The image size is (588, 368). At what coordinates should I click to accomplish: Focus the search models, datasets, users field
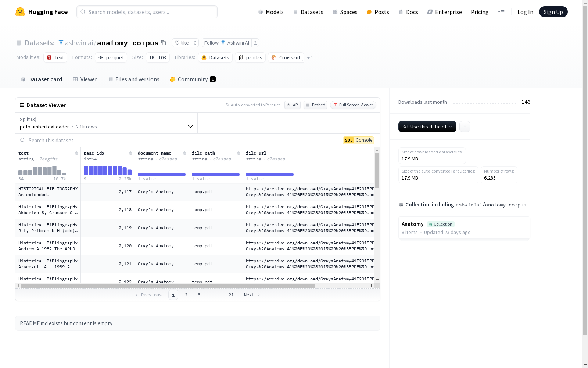pyautogui.click(x=147, y=12)
